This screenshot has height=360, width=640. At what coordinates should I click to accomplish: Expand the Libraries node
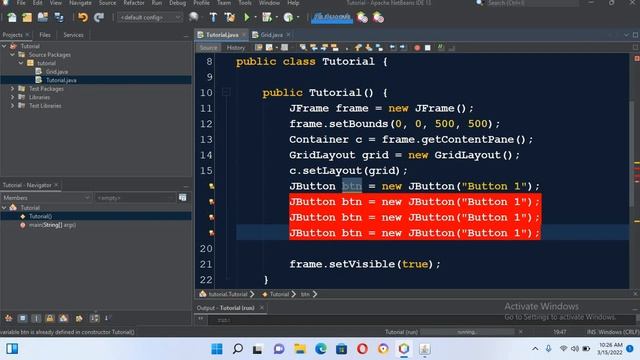13,97
